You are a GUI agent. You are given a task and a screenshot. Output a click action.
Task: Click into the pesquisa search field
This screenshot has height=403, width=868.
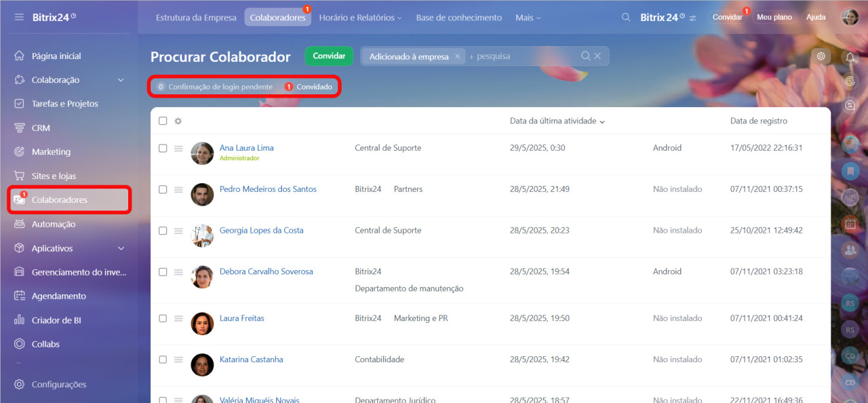coord(522,56)
